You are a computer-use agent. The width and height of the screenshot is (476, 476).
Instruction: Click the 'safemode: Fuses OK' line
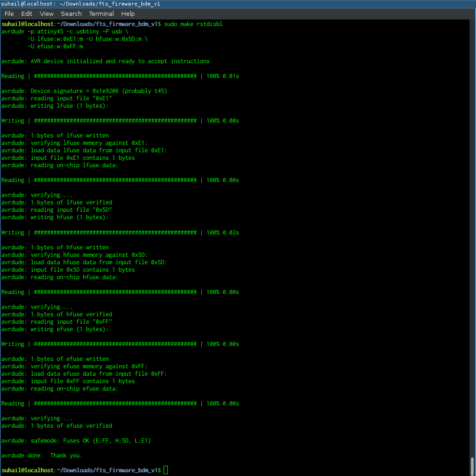point(76,441)
